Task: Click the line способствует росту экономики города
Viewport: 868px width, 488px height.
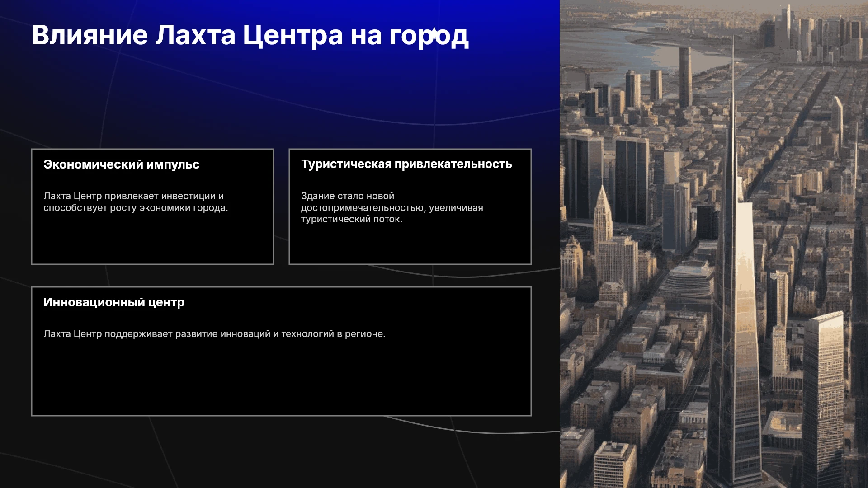Action: point(136,208)
